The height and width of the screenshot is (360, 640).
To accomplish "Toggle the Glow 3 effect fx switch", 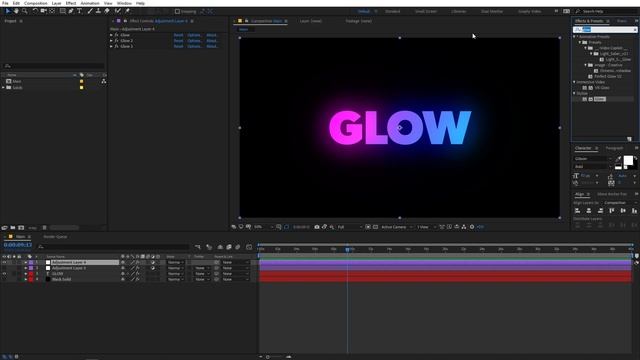I will pyautogui.click(x=116, y=47).
